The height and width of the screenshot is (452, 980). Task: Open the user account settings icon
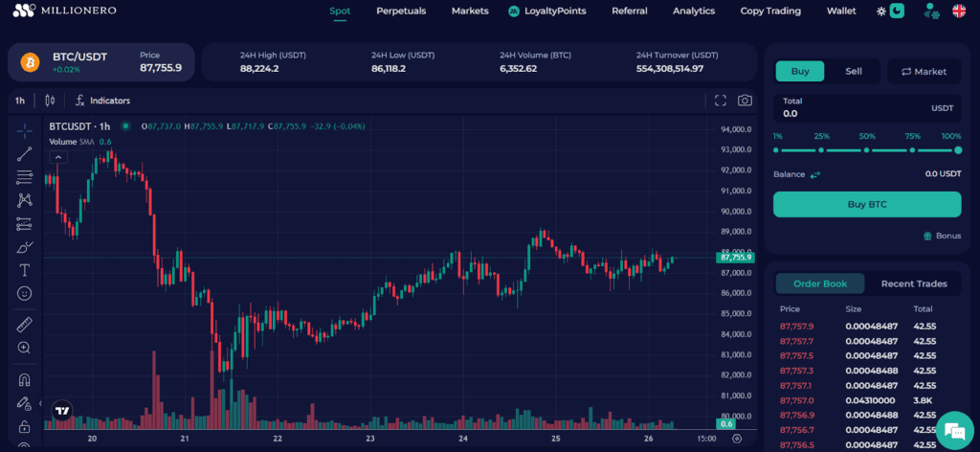931,11
